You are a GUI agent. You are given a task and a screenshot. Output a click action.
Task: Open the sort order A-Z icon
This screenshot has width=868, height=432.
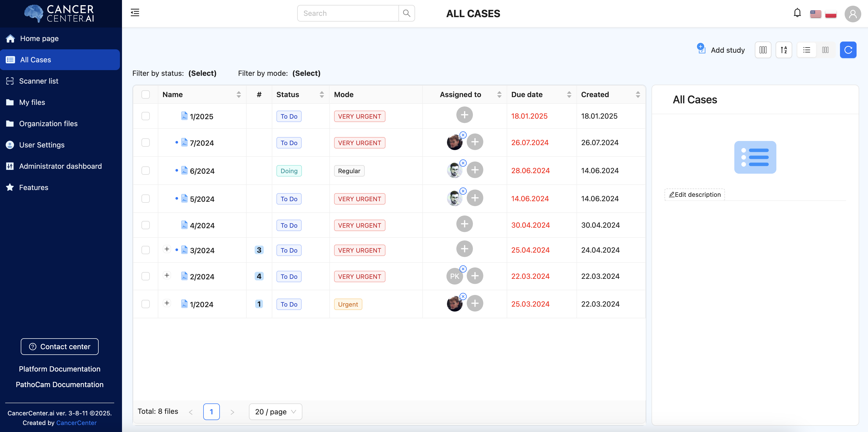point(783,50)
